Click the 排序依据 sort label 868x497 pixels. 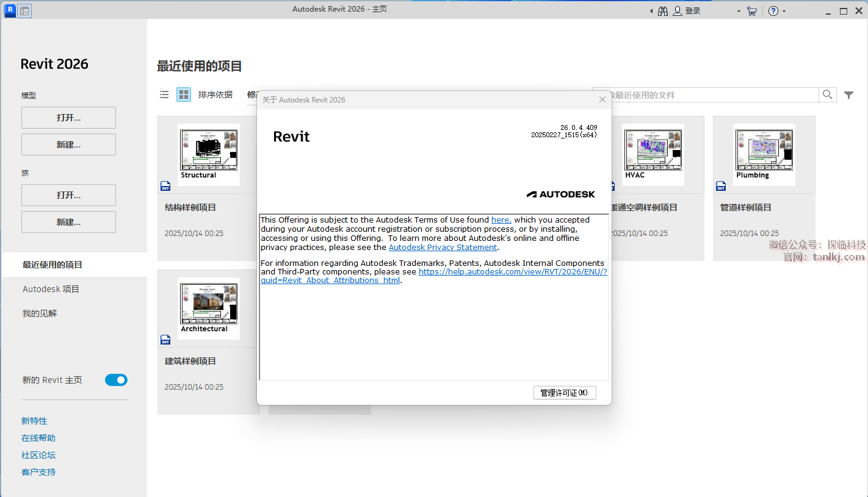pyautogui.click(x=215, y=95)
